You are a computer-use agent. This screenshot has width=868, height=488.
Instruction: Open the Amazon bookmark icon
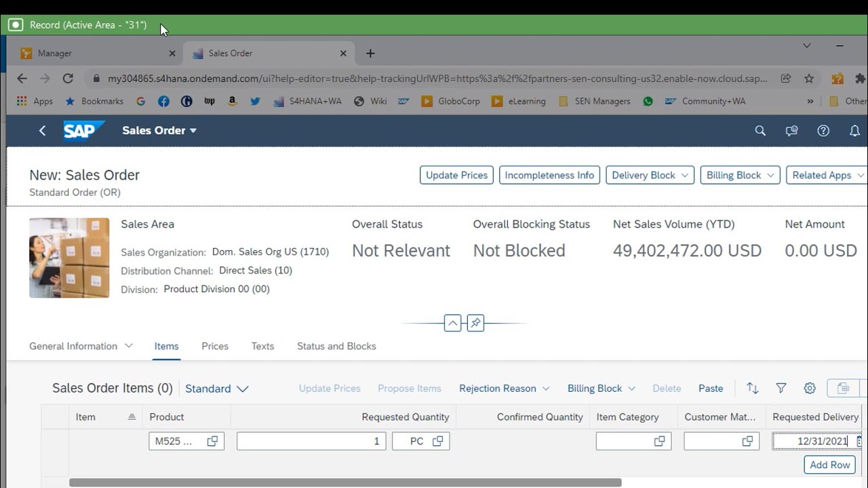pos(232,101)
